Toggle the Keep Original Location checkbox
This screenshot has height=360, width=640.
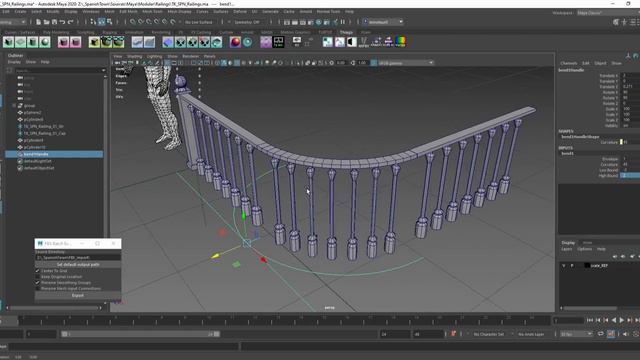coord(38,277)
